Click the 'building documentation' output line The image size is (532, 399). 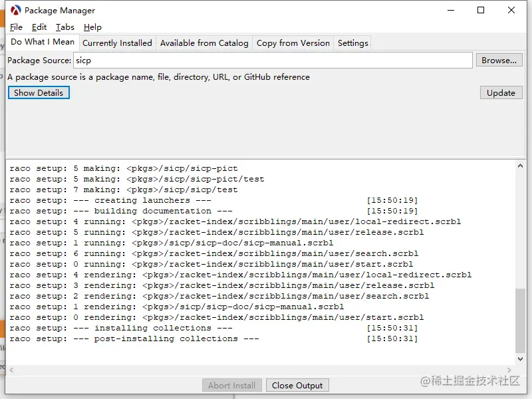213,211
